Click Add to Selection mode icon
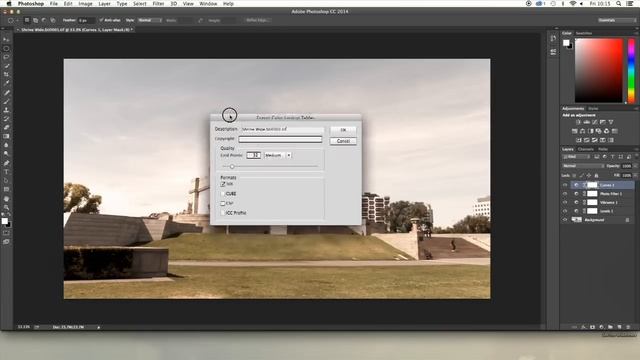 point(36,20)
